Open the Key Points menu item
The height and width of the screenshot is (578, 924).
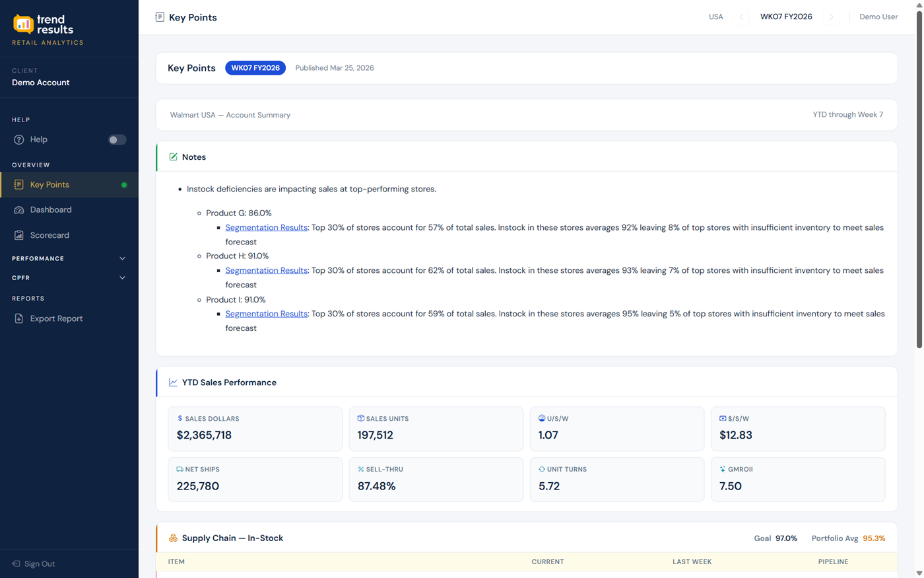49,185
